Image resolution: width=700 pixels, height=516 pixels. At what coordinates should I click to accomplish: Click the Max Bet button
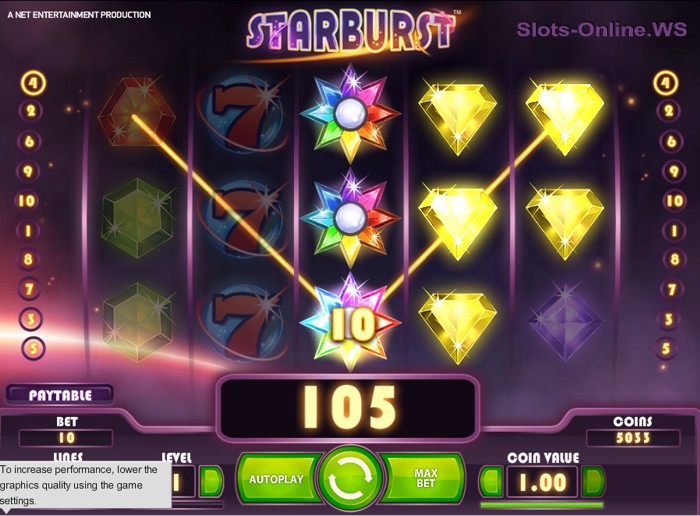(x=424, y=479)
